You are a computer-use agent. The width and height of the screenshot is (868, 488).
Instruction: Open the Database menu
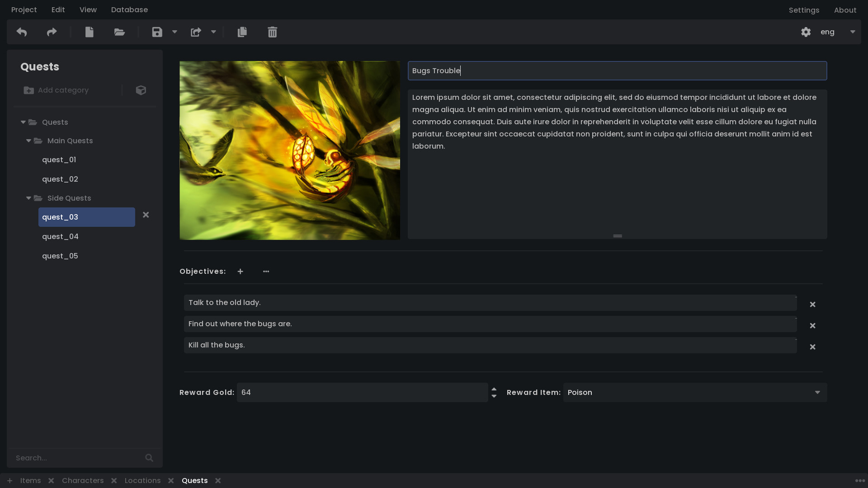point(129,9)
